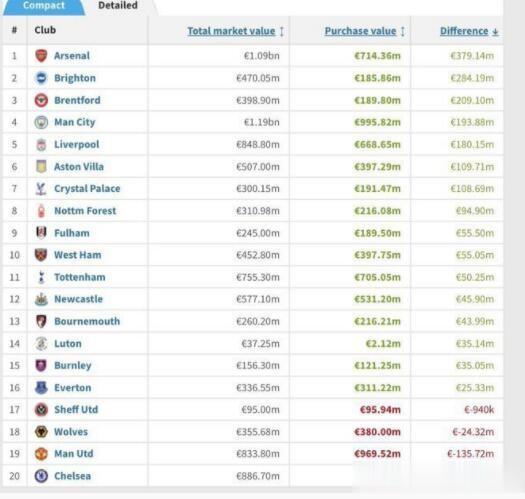The image size is (525, 499).
Task: Click the Arsenal club crest icon
Action: (x=41, y=56)
